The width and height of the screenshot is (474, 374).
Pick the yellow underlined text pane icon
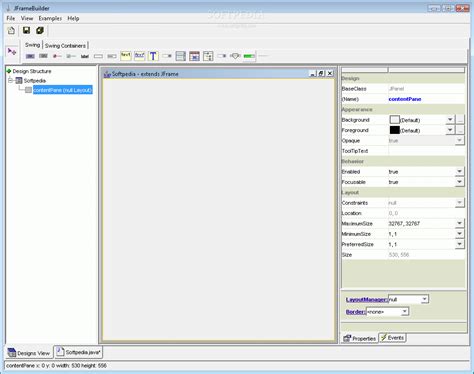(x=139, y=56)
